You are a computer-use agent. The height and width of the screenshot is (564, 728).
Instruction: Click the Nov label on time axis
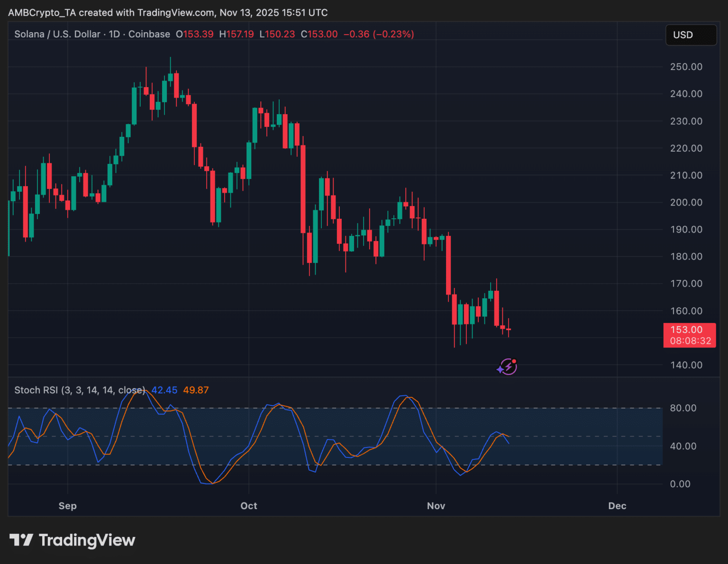click(x=436, y=506)
